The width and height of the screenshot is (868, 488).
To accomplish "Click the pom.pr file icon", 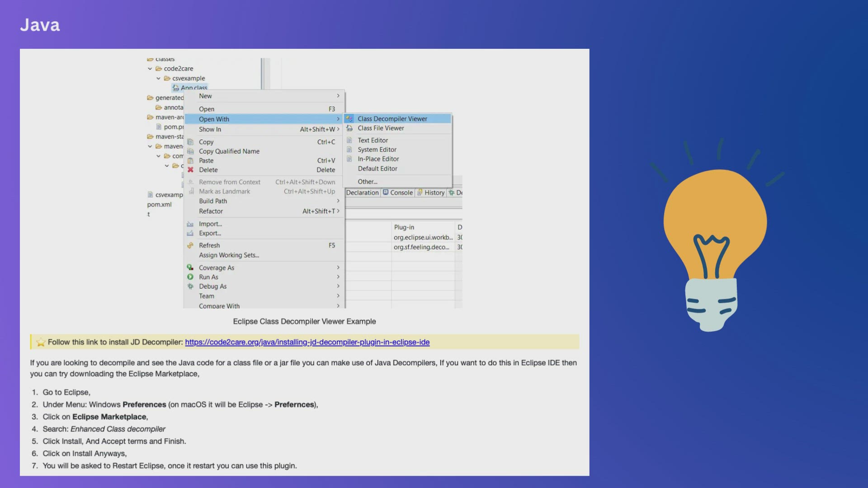I will [159, 127].
